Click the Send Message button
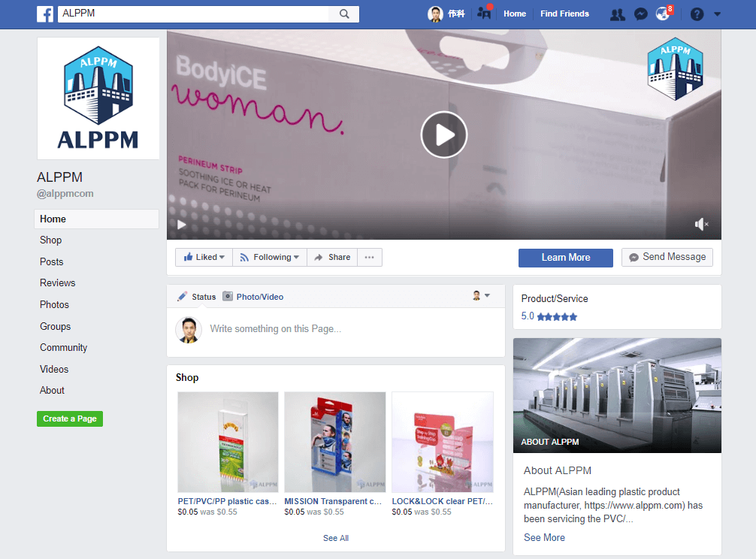This screenshot has width=756, height=559. (667, 257)
